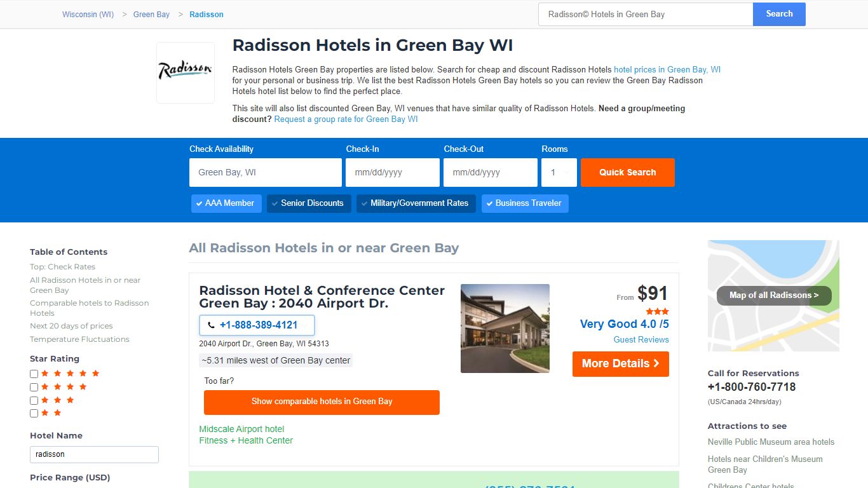Click the three-star rating under the $91 price

[x=657, y=311]
